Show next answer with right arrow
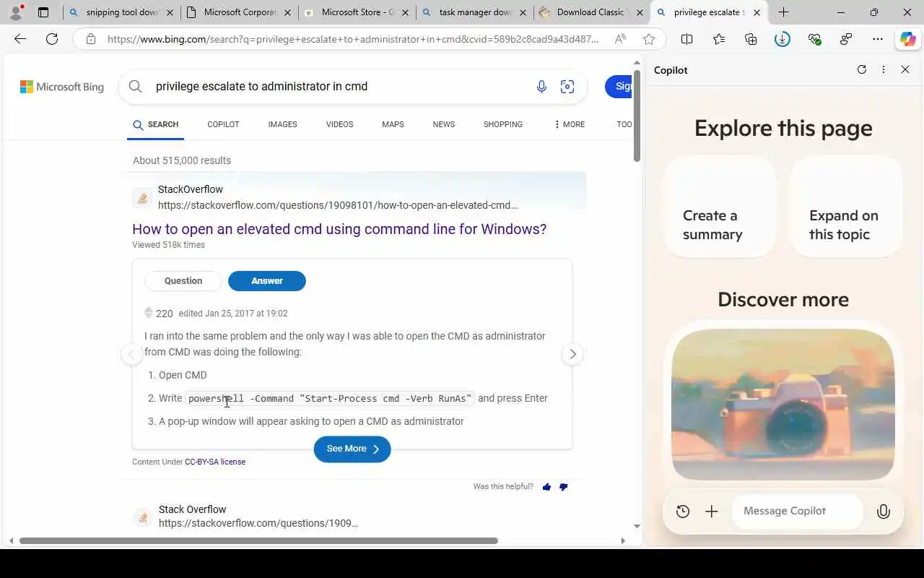 [572, 354]
